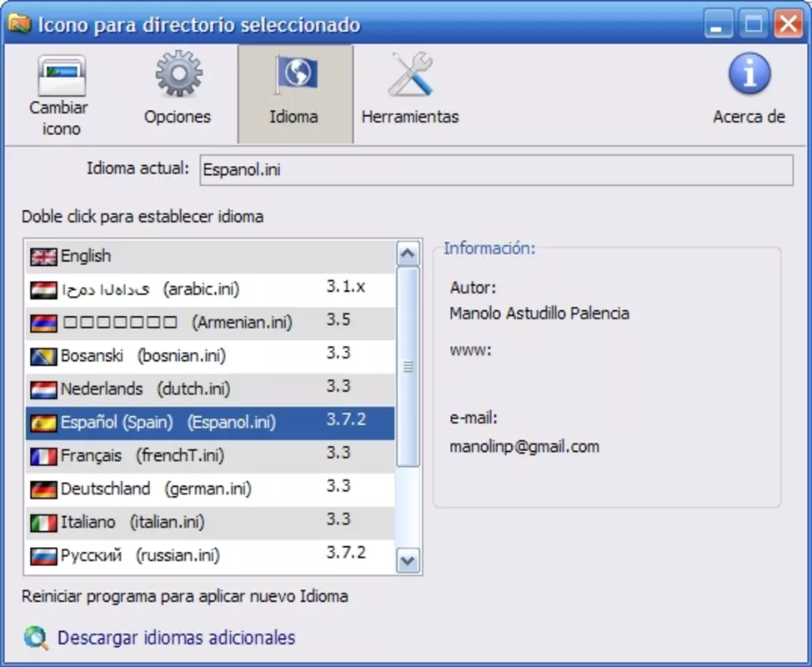
Task: Click the Bosnian flag icon
Action: click(43, 356)
